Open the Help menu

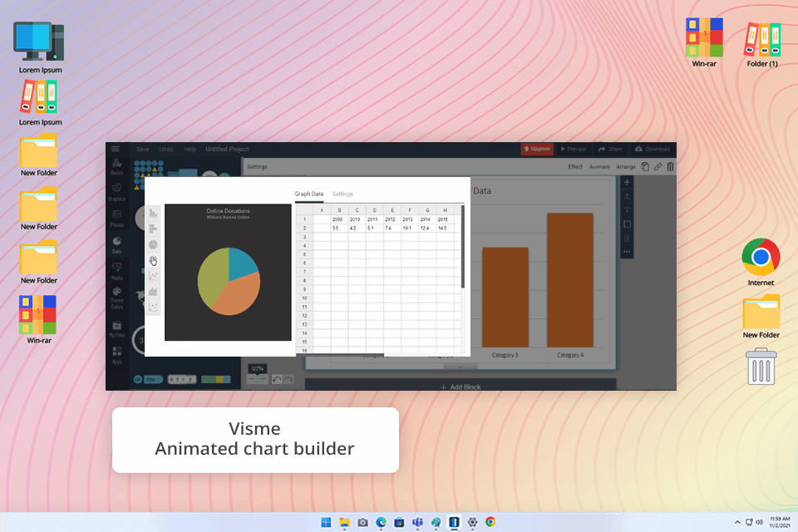coord(190,149)
